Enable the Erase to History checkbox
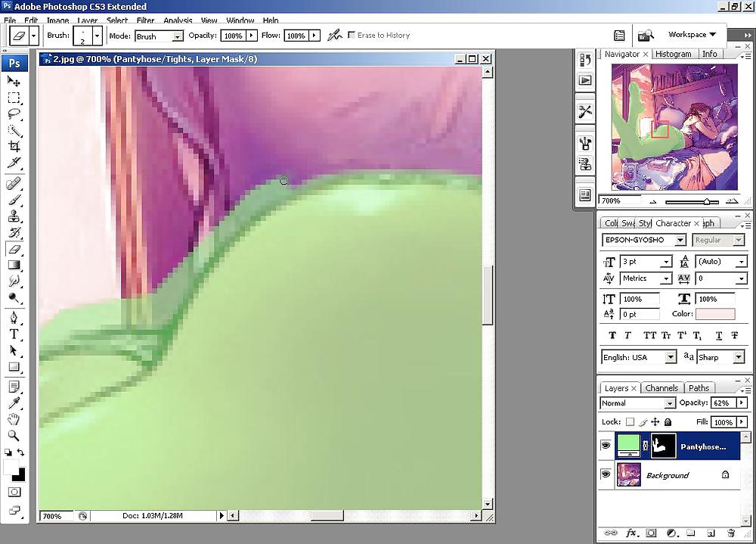 point(352,36)
